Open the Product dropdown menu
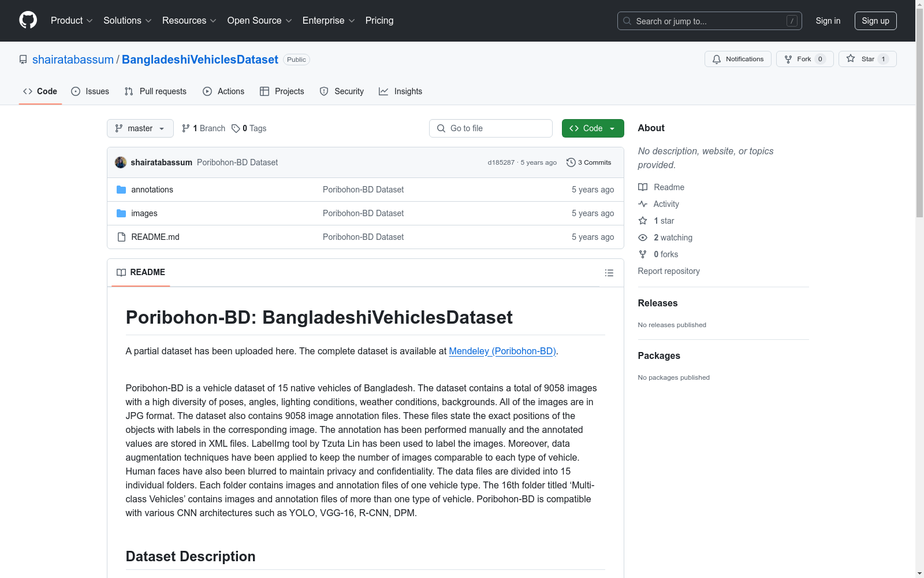 (72, 20)
